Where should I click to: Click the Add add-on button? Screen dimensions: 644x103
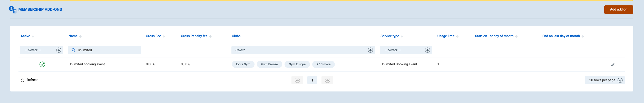coord(619,9)
